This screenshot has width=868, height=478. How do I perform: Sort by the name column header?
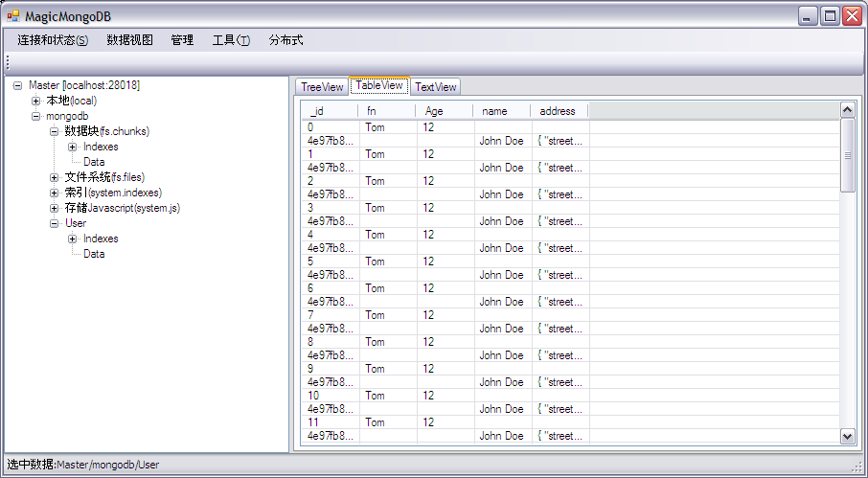[x=503, y=111]
